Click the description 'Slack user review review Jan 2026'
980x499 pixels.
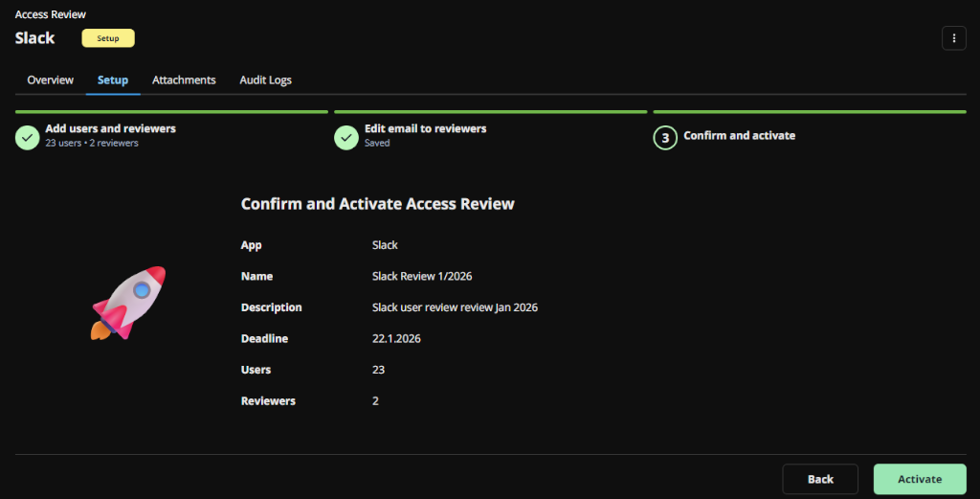pyautogui.click(x=455, y=307)
